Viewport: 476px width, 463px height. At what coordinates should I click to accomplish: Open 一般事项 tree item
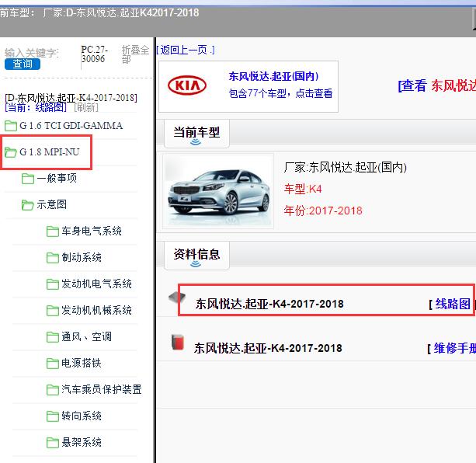pyautogui.click(x=57, y=178)
